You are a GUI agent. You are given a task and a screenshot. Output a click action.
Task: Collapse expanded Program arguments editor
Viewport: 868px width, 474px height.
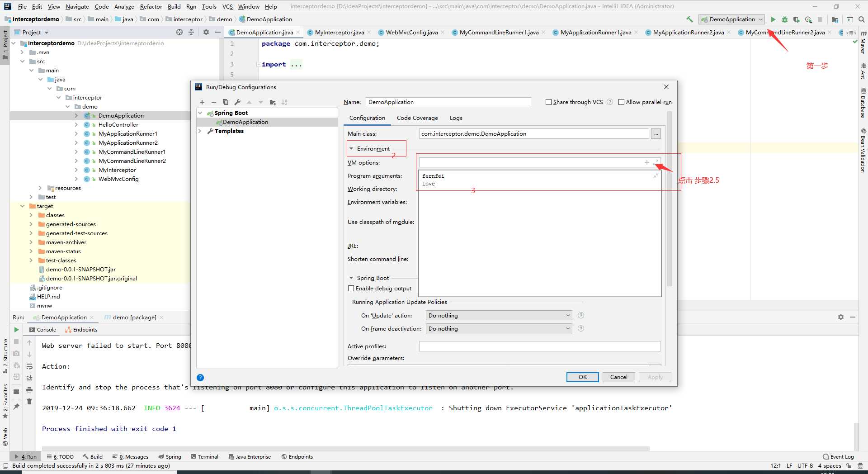point(656,175)
